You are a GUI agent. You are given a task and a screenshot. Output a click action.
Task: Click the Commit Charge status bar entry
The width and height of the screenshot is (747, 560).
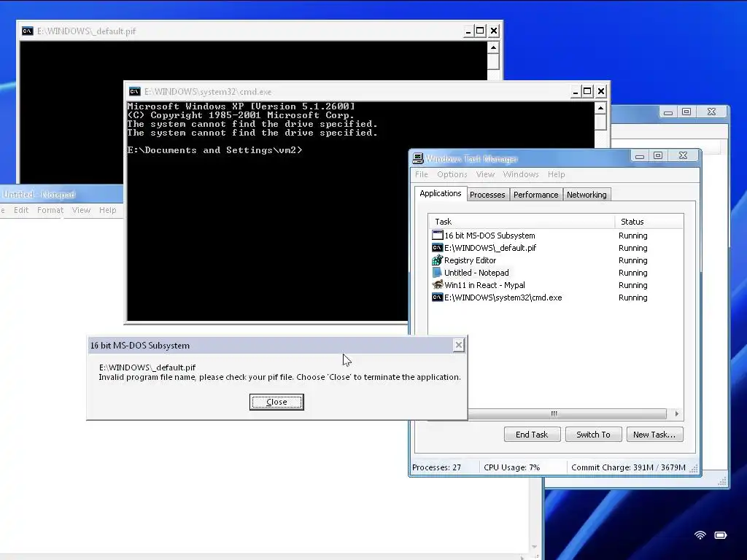[x=628, y=467]
